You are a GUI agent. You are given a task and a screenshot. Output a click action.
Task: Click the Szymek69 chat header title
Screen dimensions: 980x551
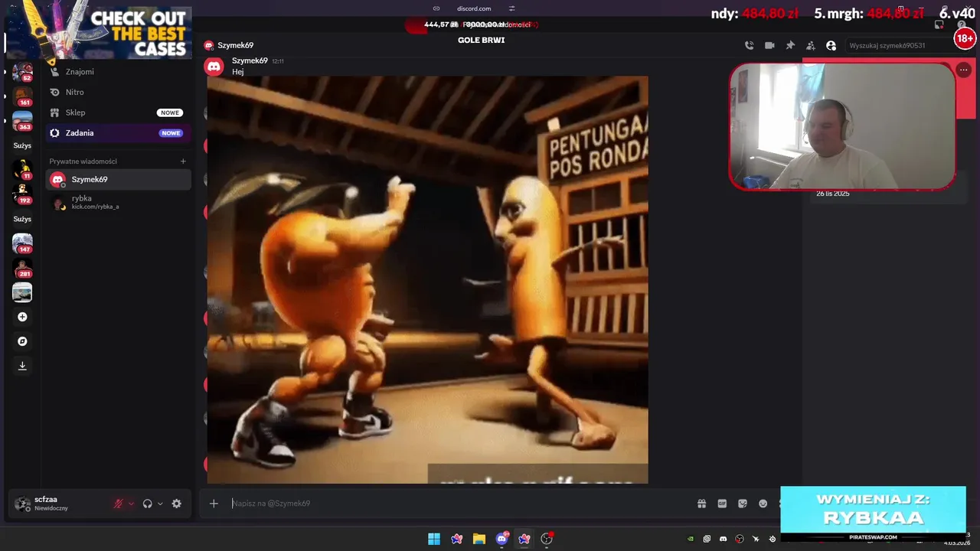click(x=235, y=45)
